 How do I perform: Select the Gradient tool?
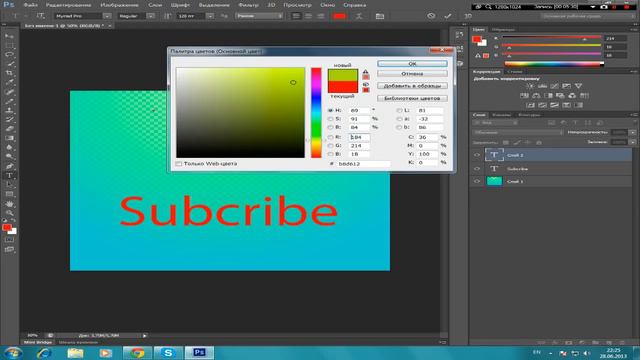click(9, 138)
